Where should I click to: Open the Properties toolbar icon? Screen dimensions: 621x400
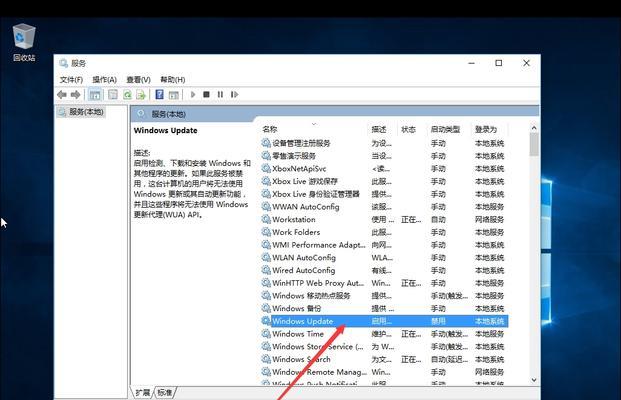pos(113,95)
